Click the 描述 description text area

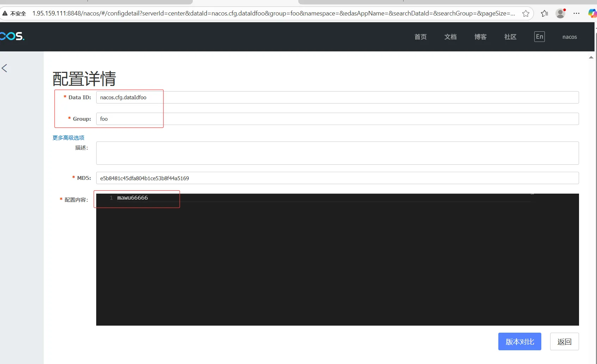point(337,153)
